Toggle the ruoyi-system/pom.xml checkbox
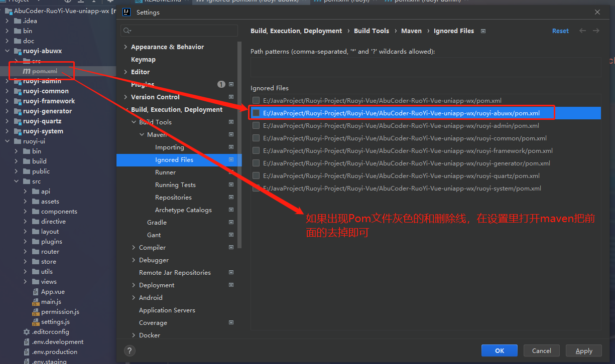The height and width of the screenshot is (364, 615). 257,188
